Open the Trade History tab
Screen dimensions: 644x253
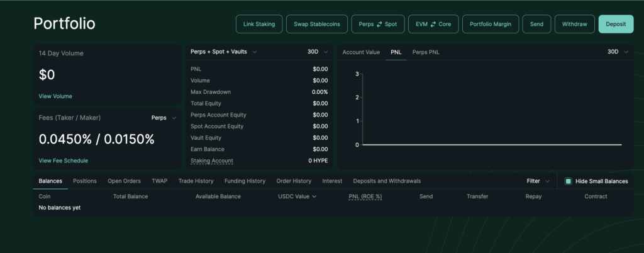pos(196,181)
